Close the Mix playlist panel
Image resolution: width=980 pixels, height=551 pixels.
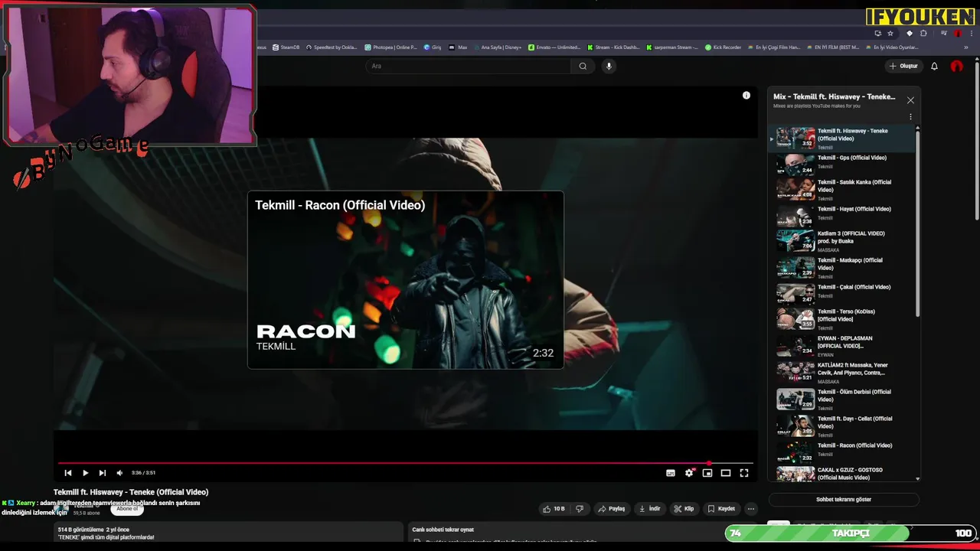910,100
